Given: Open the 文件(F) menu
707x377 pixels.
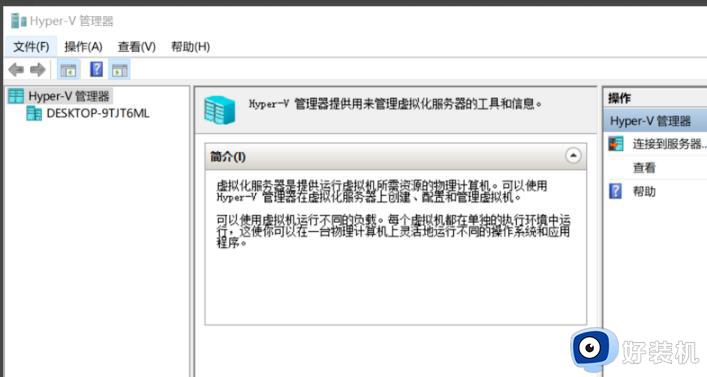Looking at the screenshot, I should [x=31, y=46].
